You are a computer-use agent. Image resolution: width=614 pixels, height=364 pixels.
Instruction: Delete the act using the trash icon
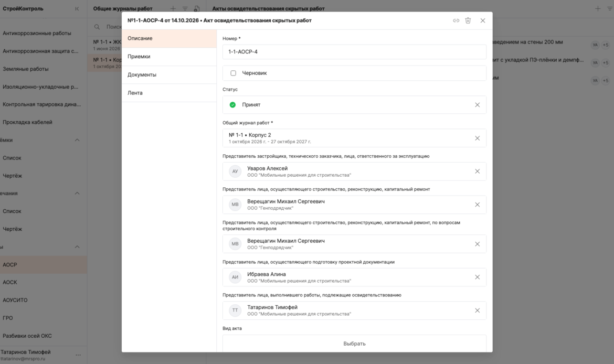point(468,21)
